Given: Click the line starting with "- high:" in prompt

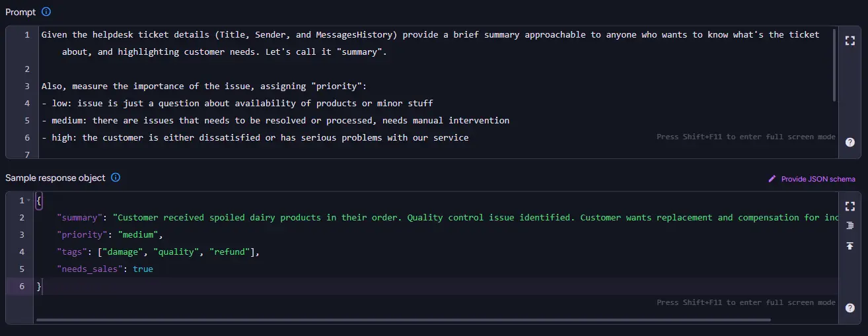Looking at the screenshot, I should tap(254, 137).
